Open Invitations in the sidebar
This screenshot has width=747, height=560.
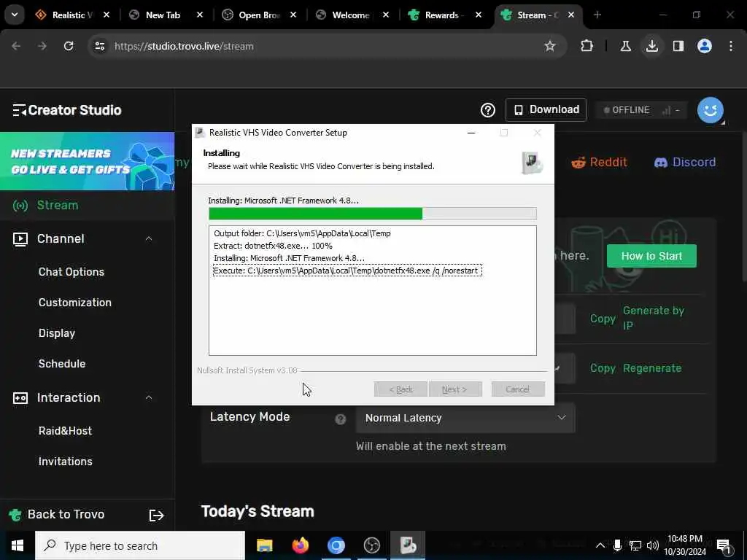click(65, 462)
